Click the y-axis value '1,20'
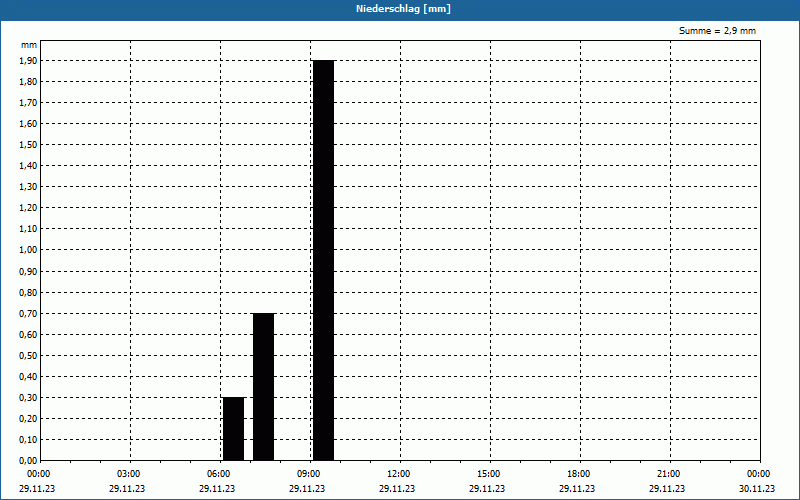The width and height of the screenshot is (800, 500). 28,208
